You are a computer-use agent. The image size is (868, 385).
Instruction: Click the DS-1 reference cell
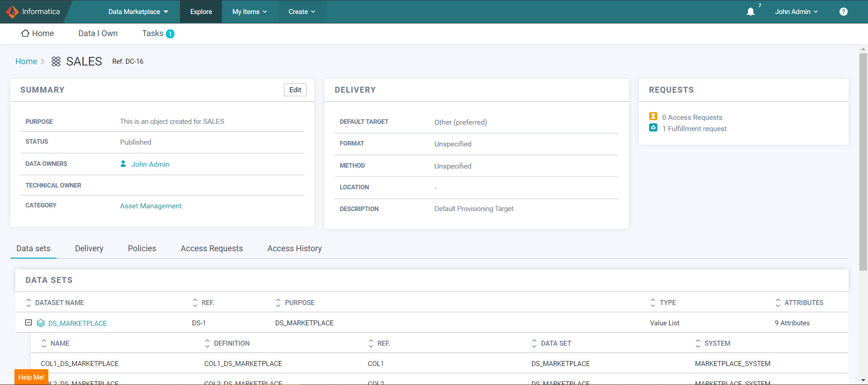(199, 323)
